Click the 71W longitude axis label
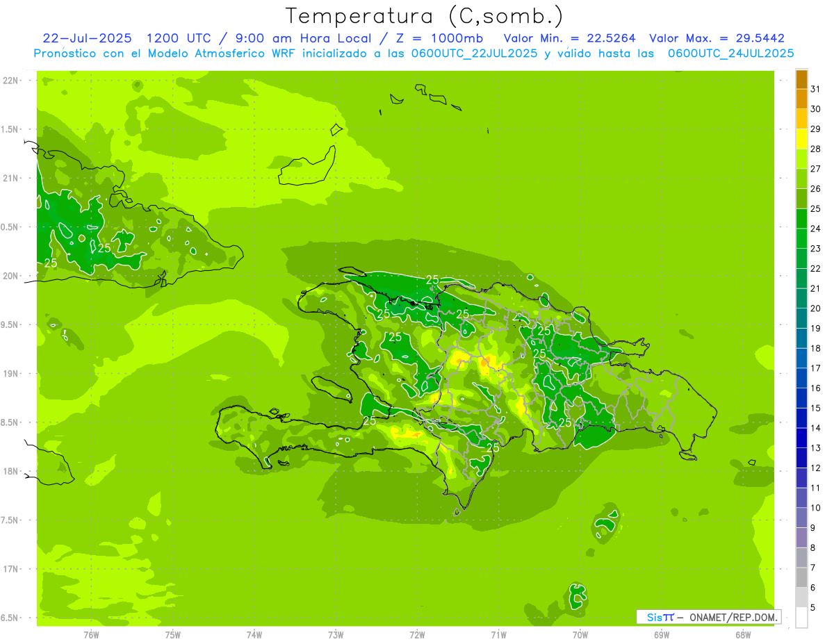The height and width of the screenshot is (644, 834). pos(498,634)
